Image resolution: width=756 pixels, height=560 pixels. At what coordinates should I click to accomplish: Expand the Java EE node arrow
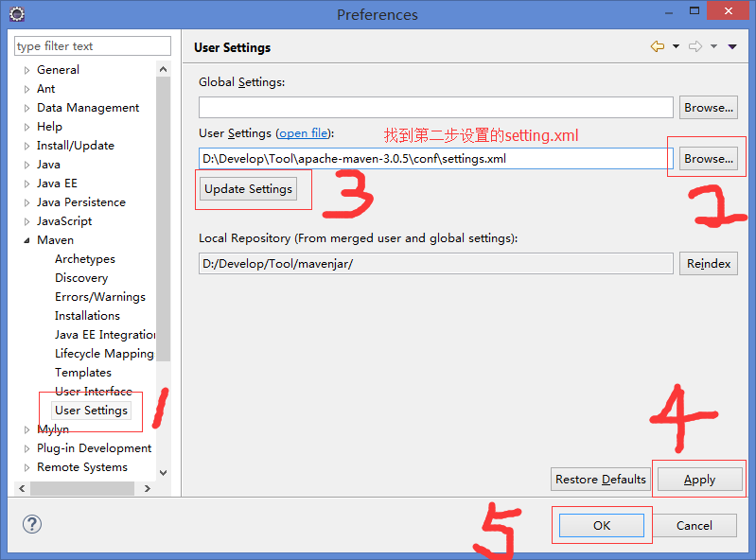pyautogui.click(x=26, y=184)
